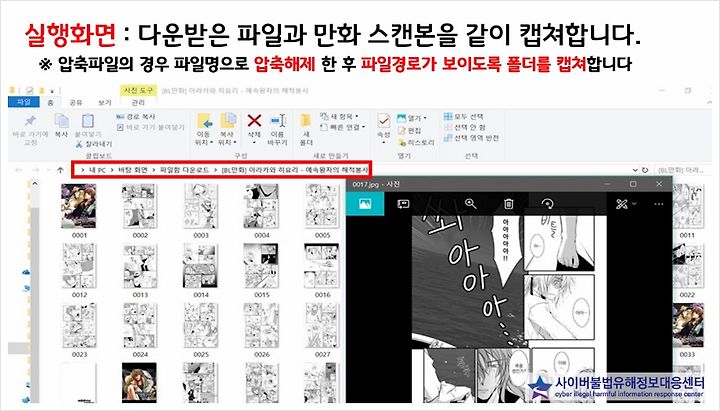This screenshot has height=411, width=720.
Task: Select thumbnail 0004
Action: (262, 206)
